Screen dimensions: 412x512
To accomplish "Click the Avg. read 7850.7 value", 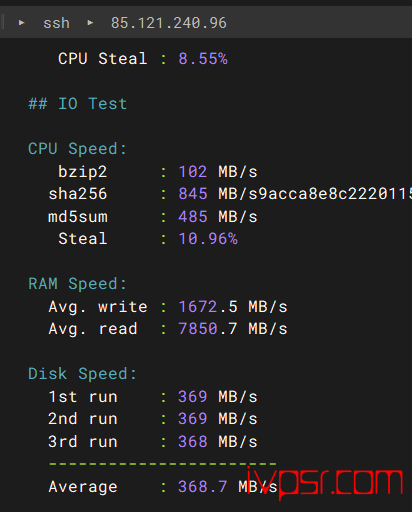I will tap(208, 329).
